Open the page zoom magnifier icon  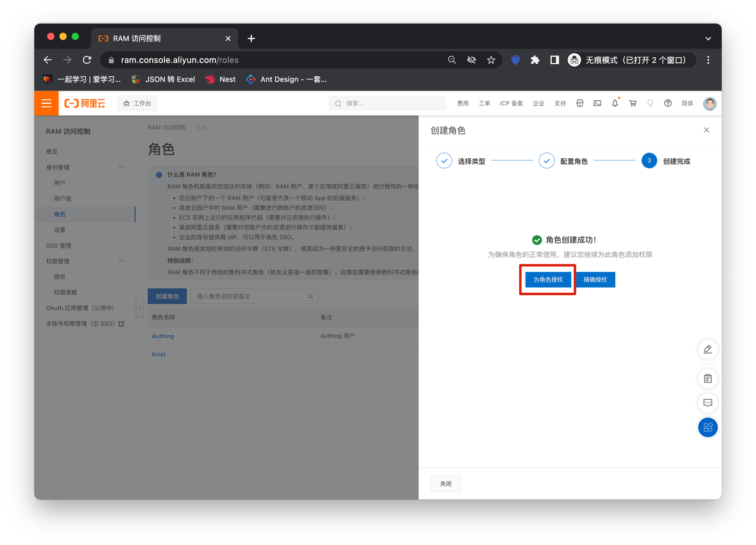click(x=452, y=60)
